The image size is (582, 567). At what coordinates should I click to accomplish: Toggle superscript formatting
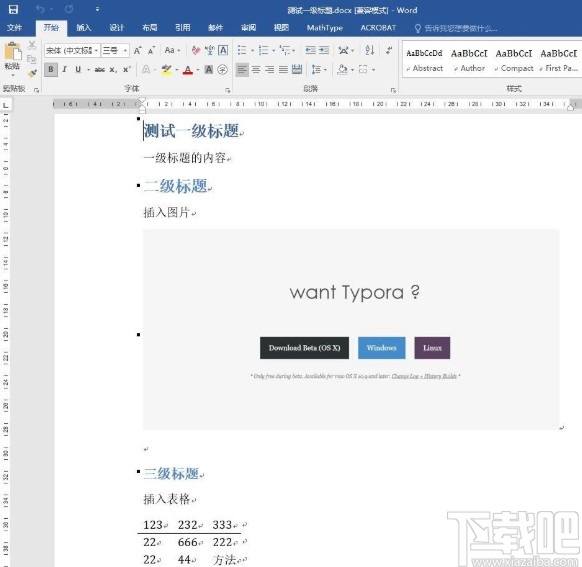point(127,69)
